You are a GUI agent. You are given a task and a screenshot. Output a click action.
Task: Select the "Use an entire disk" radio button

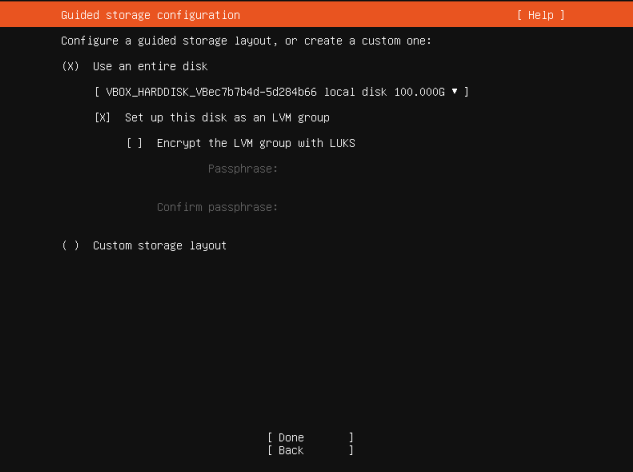pos(70,66)
